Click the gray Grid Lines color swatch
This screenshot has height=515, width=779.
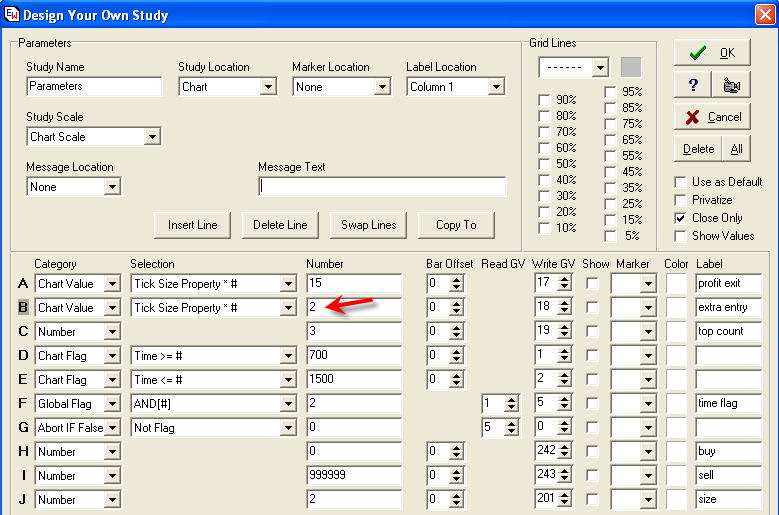click(630, 67)
